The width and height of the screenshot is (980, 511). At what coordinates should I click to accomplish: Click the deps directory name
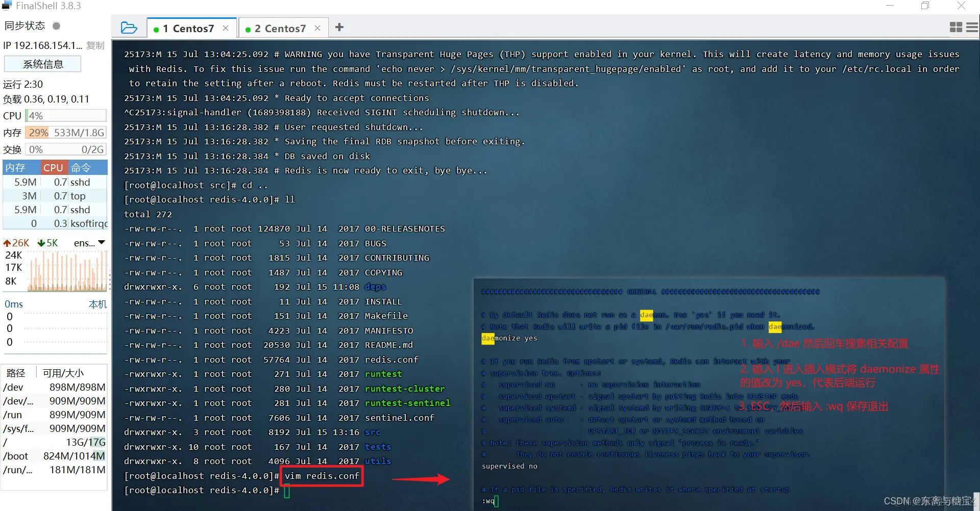click(x=375, y=287)
